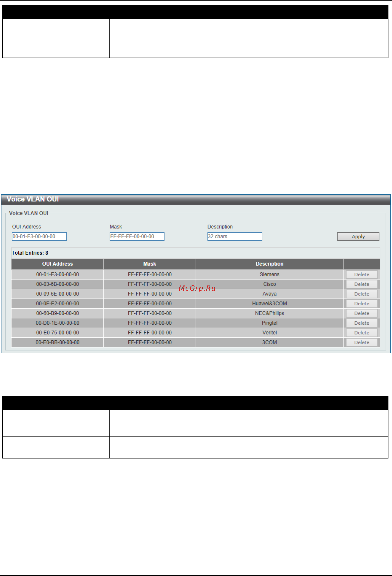Click the Pingtel description cell
Image resolution: width=392 pixels, height=576 pixels.
click(x=270, y=323)
